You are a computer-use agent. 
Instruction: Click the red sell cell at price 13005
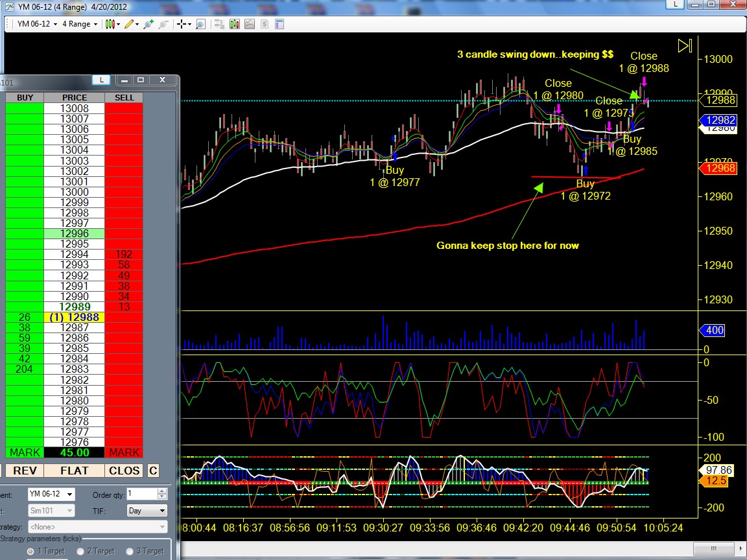(x=124, y=139)
